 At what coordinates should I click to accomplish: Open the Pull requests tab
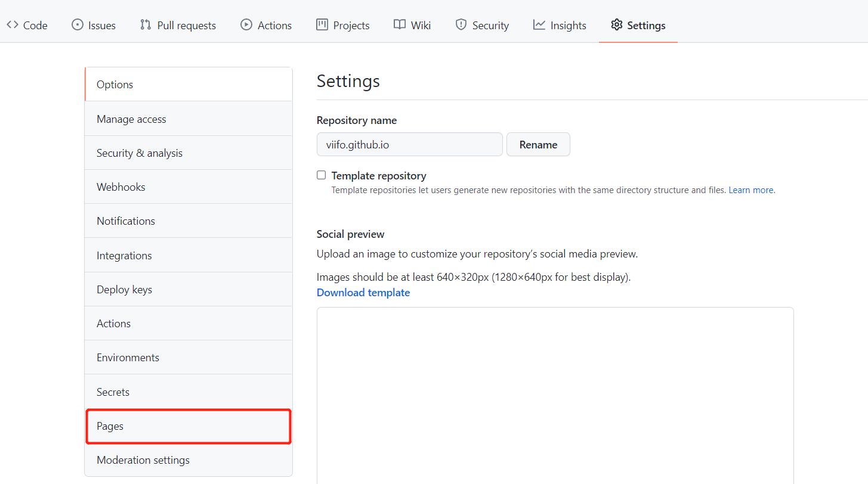click(x=178, y=25)
